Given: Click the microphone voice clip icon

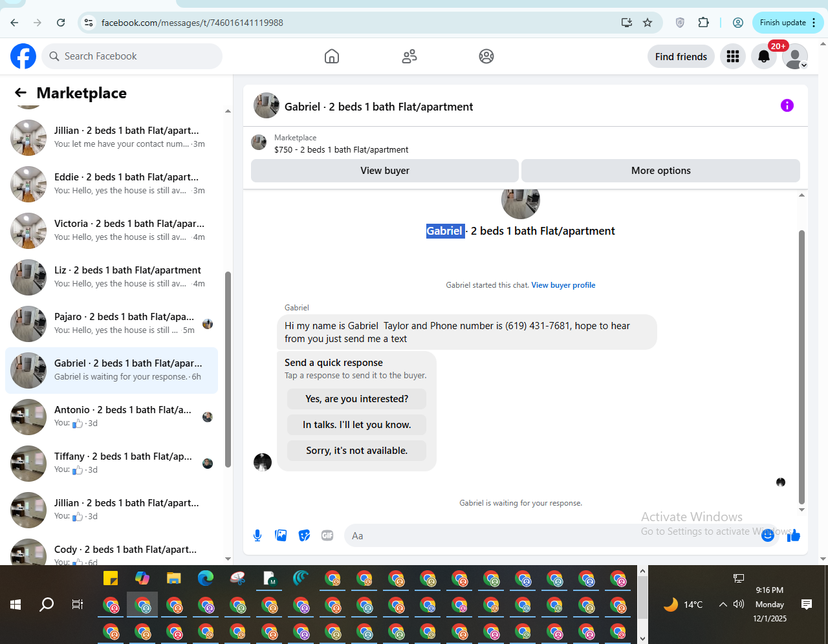Looking at the screenshot, I should [257, 535].
